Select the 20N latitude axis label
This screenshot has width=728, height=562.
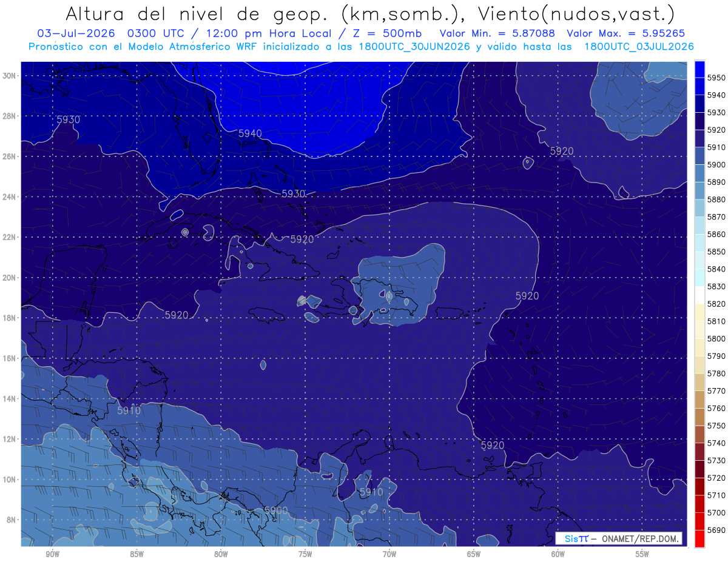[x=10, y=278]
